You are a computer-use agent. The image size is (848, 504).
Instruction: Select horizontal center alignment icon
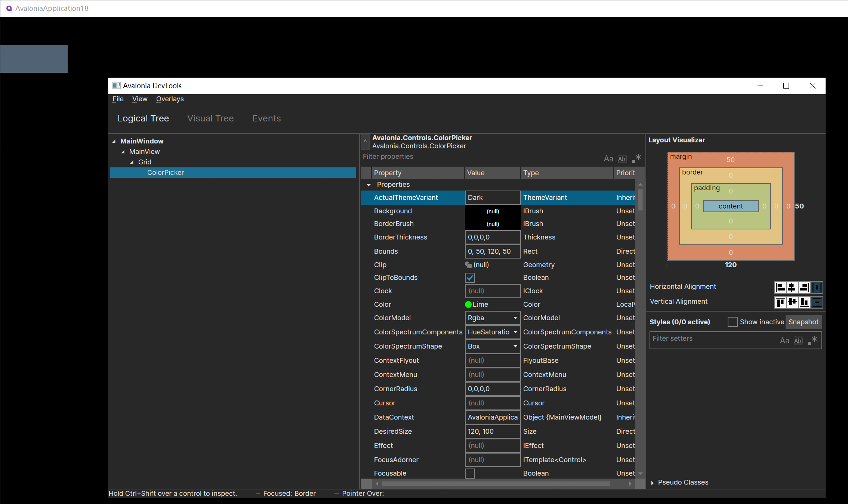click(x=792, y=287)
